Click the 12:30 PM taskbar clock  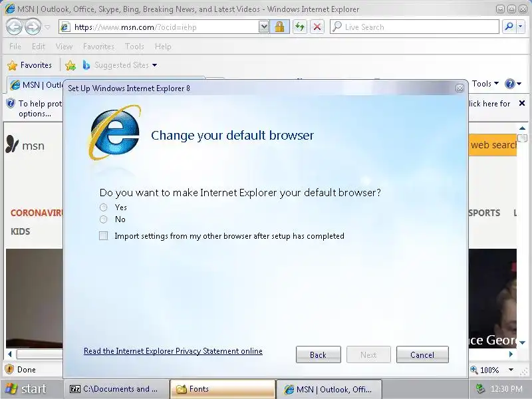pos(507,389)
